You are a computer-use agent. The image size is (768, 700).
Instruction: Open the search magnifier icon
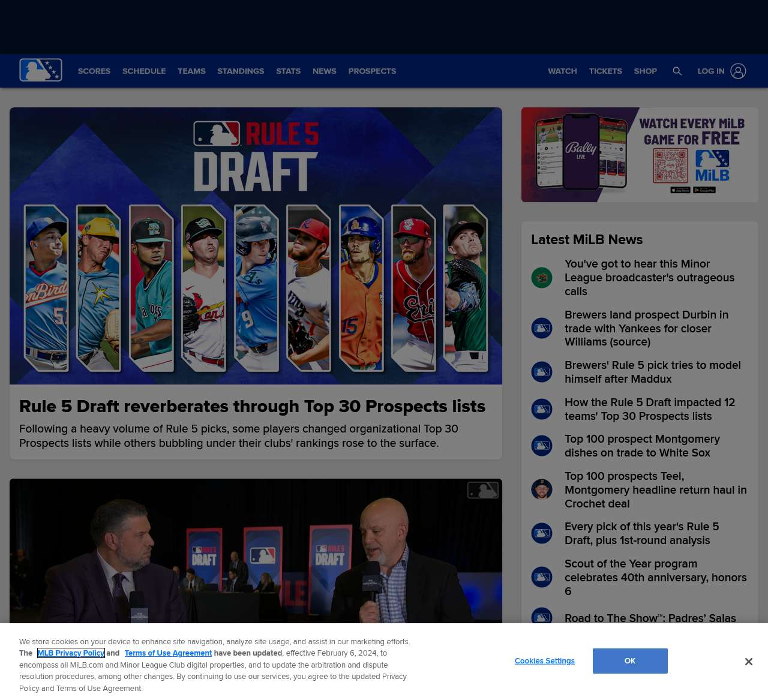[677, 71]
